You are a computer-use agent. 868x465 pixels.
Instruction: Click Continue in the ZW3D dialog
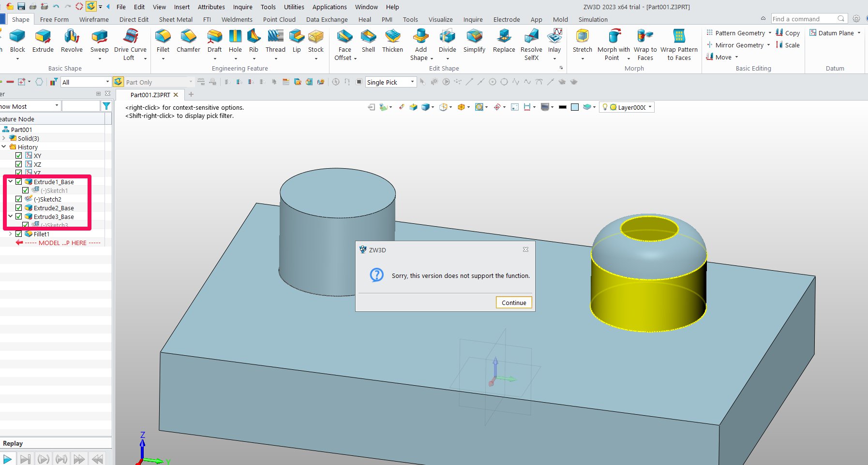tap(514, 303)
